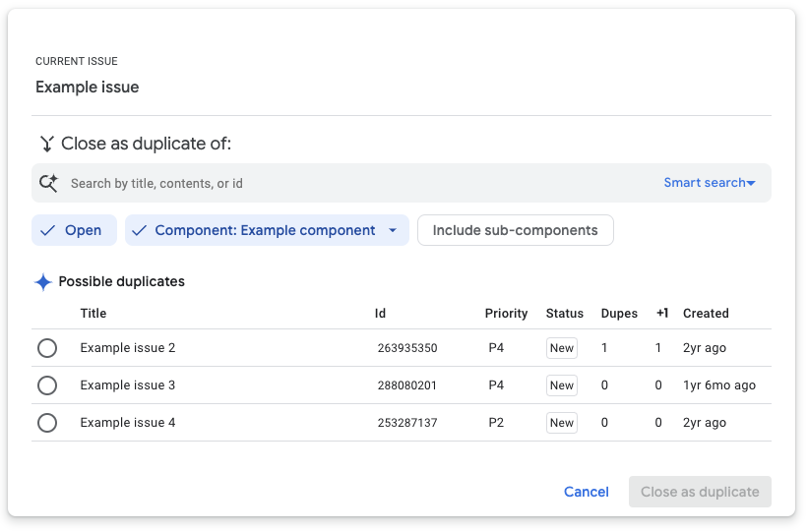Select the radio button for Example issue 2
807x532 pixels.
coord(47,348)
